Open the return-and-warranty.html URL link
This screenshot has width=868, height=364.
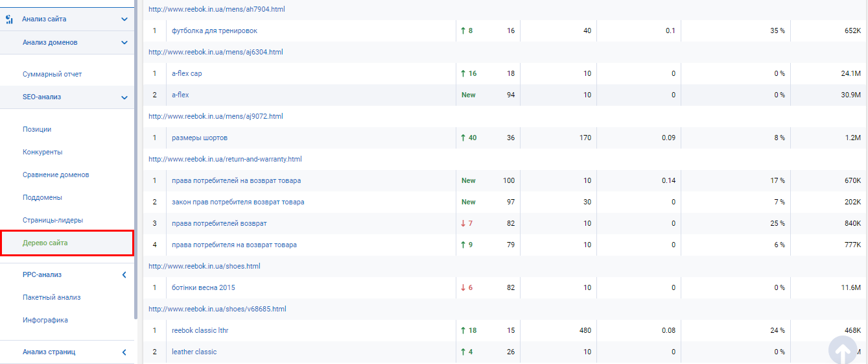pyautogui.click(x=225, y=160)
